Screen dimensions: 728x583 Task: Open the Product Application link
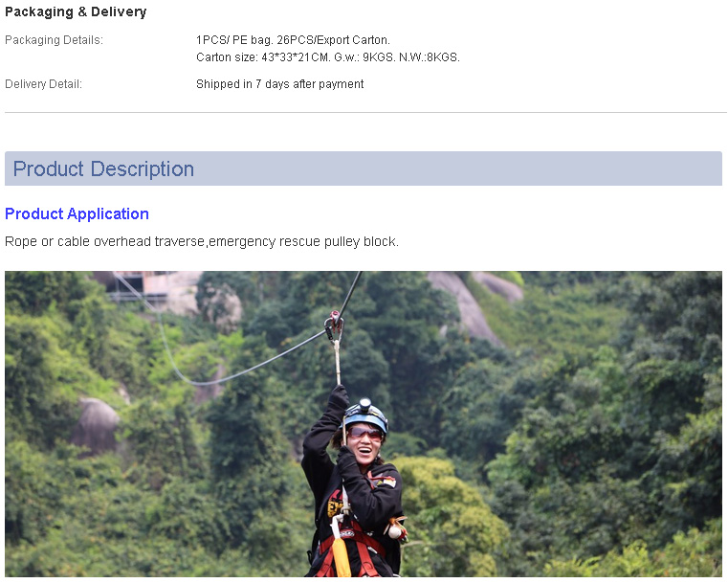click(x=77, y=213)
